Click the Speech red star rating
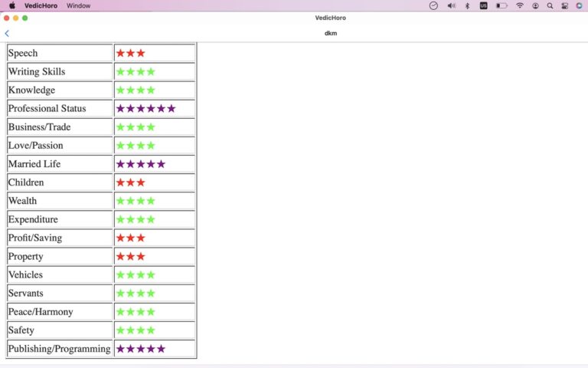Image resolution: width=588 pixels, height=368 pixels. tap(130, 53)
